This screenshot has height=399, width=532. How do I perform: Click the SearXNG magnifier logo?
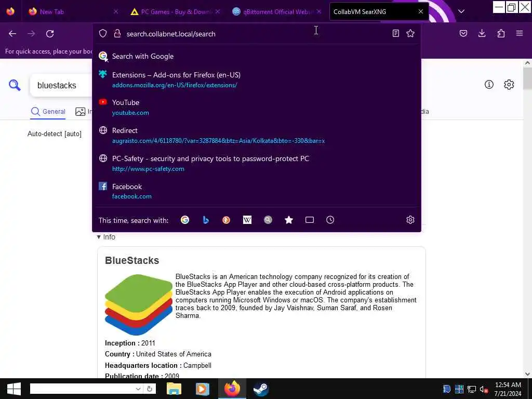(15, 85)
